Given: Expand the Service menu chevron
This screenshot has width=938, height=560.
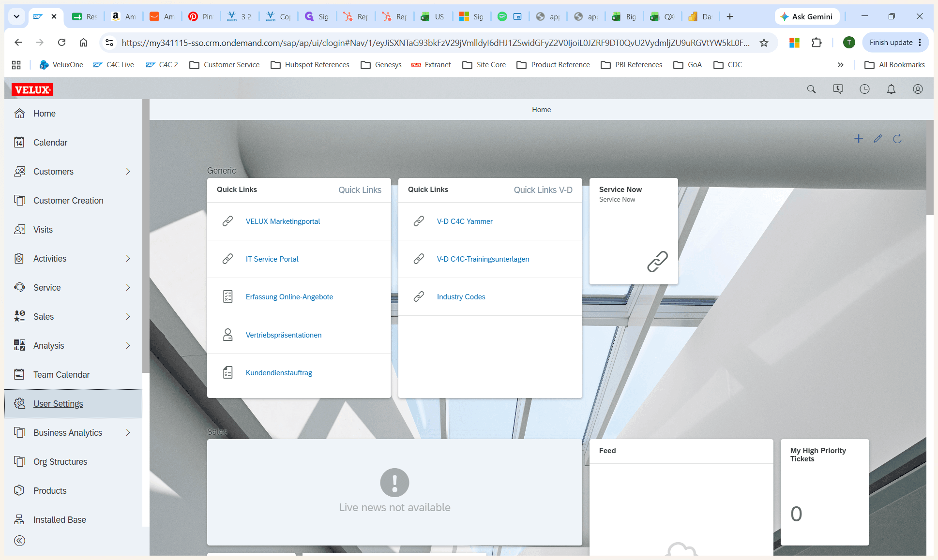Looking at the screenshot, I should click(x=128, y=287).
